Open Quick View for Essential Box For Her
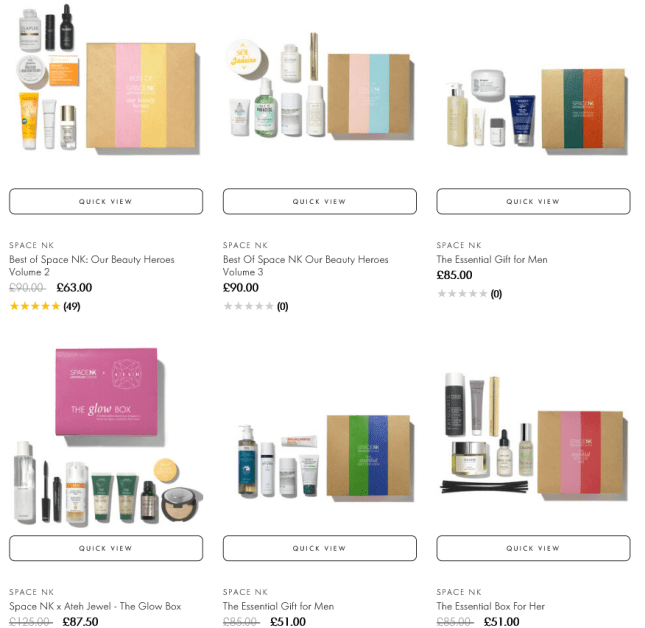The width and height of the screenshot is (645, 628). click(x=533, y=548)
